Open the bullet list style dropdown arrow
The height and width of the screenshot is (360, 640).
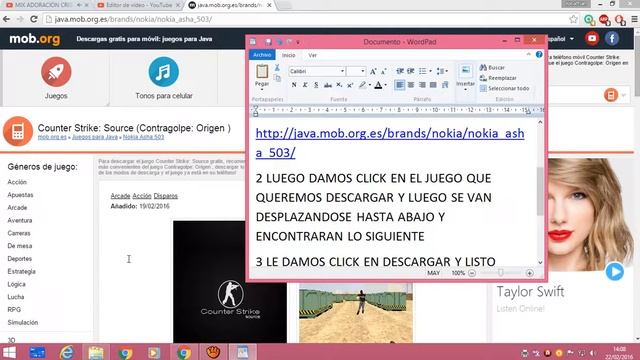click(x=430, y=71)
